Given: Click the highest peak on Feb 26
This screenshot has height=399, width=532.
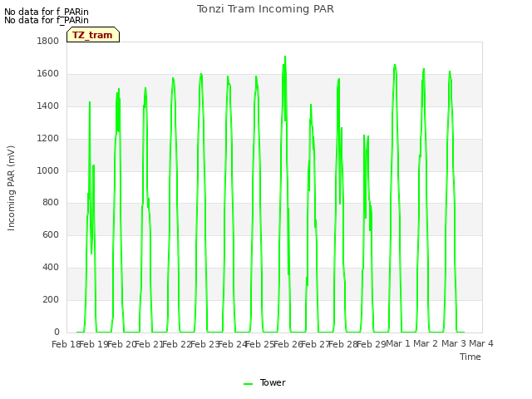Looking at the screenshot, I should coord(285,57).
